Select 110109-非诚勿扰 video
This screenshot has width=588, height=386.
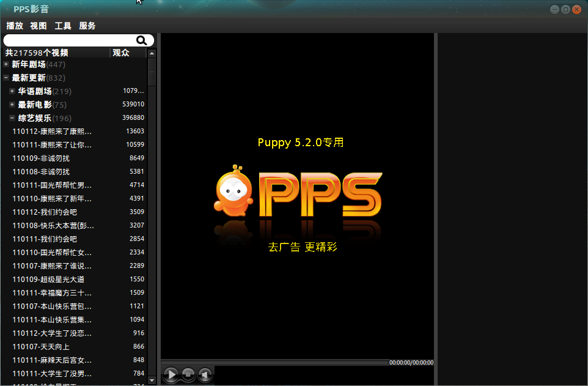pos(41,158)
